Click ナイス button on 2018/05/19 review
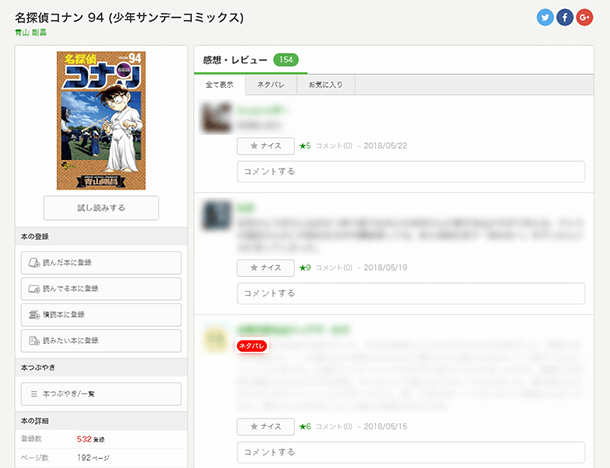 click(266, 268)
